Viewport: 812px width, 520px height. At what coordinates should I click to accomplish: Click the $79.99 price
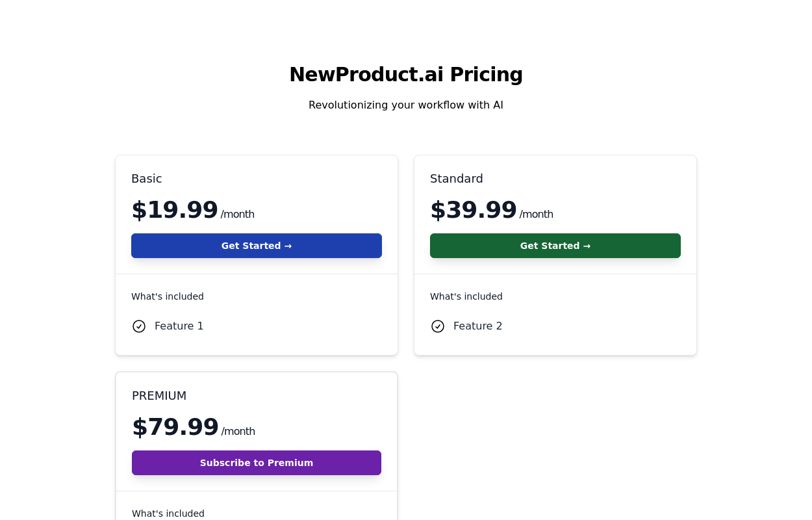click(175, 428)
